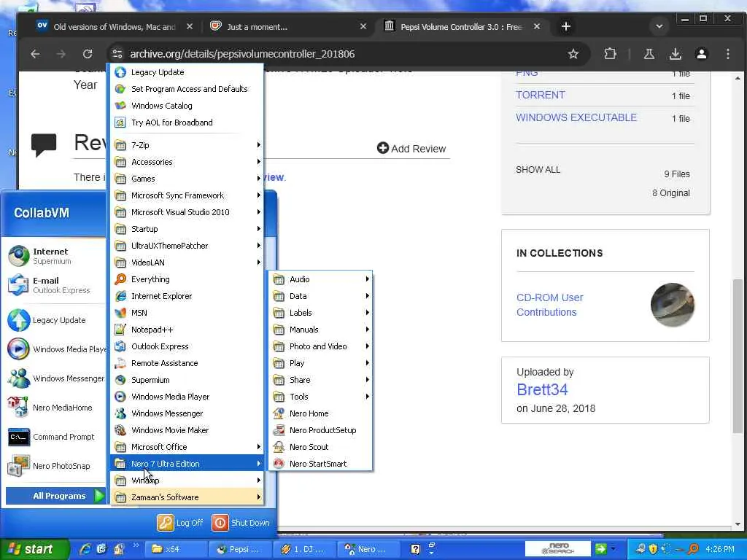Click SHOW ALL files link

(x=538, y=169)
